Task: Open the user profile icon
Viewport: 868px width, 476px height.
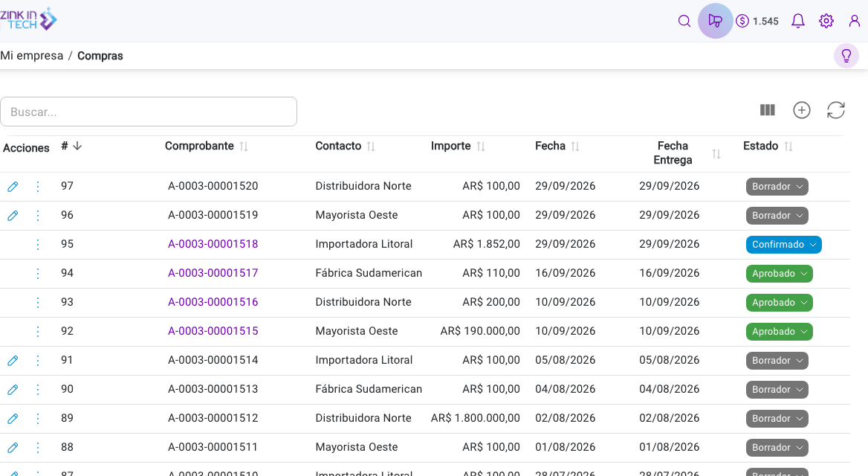Action: pos(854,21)
